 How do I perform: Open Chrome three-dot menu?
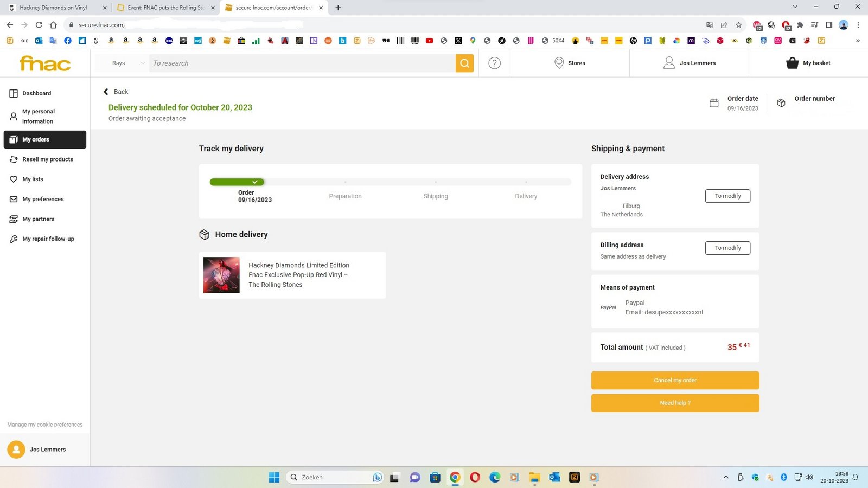(858, 25)
